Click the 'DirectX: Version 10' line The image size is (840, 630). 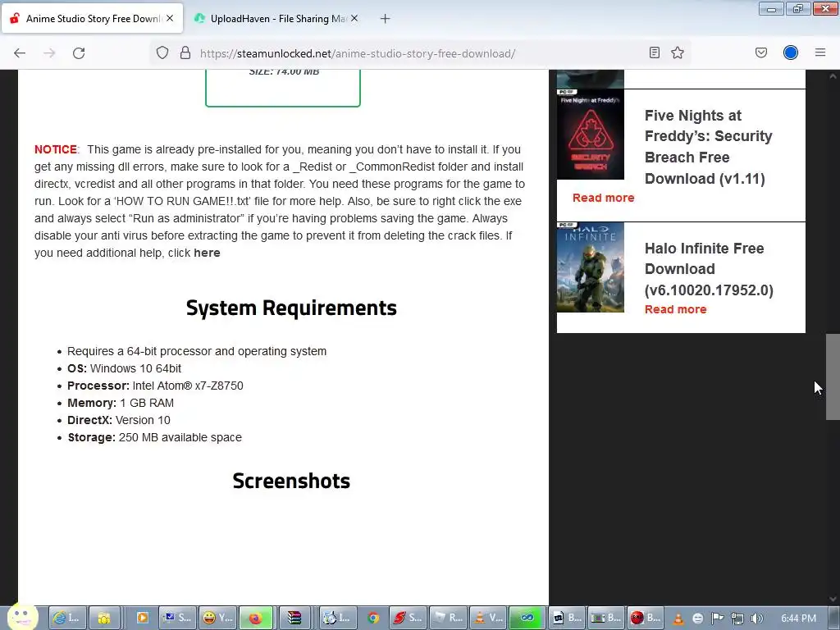[119, 420]
